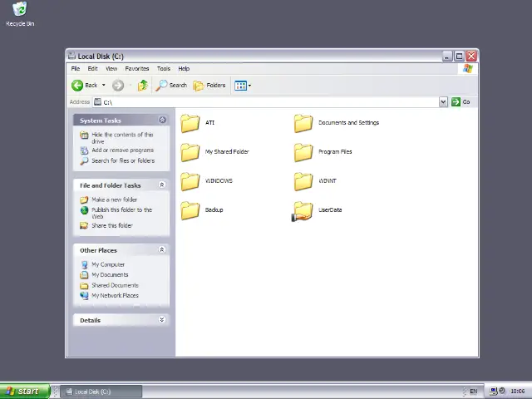The height and width of the screenshot is (399, 532).
Task: Click the Windows flag logo in menu bar
Action: 468,68
